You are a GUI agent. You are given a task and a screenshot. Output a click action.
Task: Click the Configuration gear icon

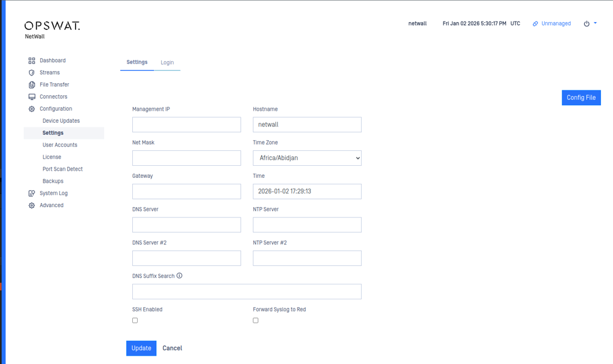[32, 109]
